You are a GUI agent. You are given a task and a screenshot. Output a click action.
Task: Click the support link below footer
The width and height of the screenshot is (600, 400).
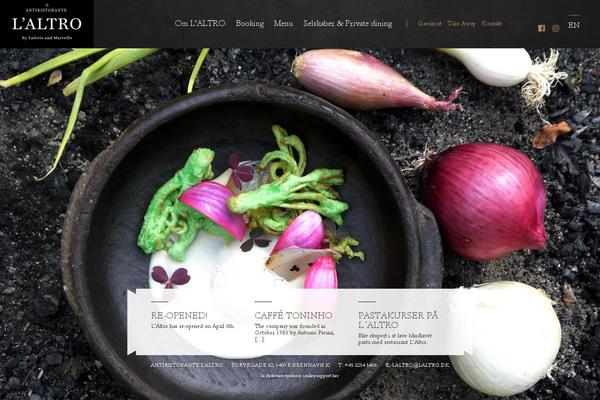coord(300,376)
